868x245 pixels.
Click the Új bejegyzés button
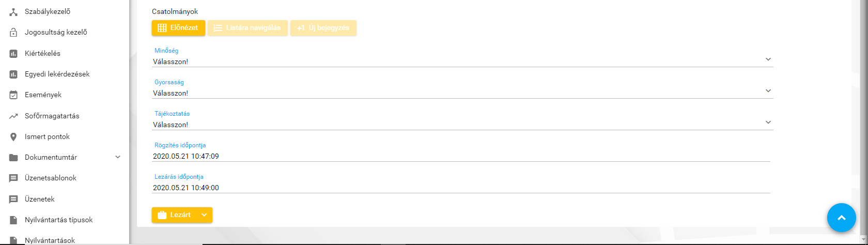click(323, 28)
